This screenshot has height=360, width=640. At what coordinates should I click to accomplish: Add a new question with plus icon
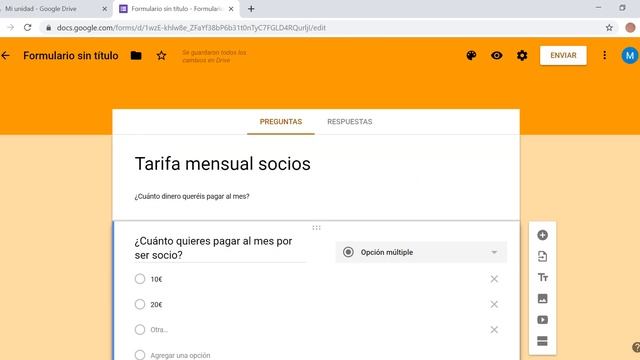tap(542, 235)
